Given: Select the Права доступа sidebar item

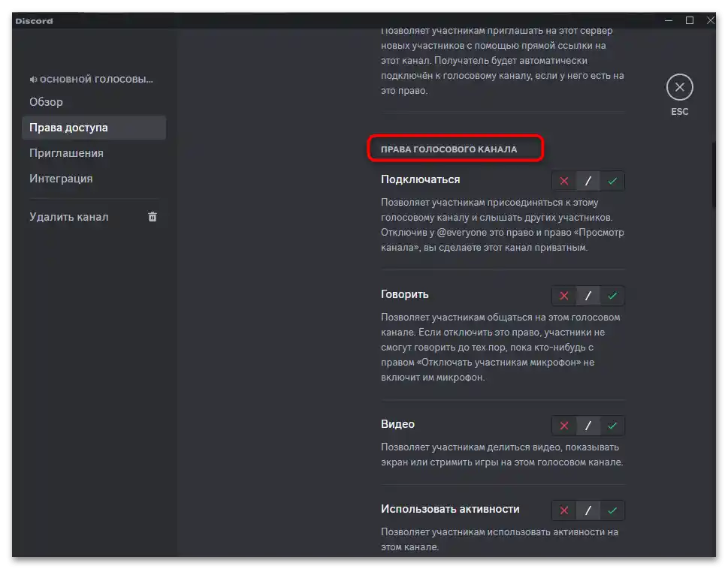Looking at the screenshot, I should click(x=94, y=128).
